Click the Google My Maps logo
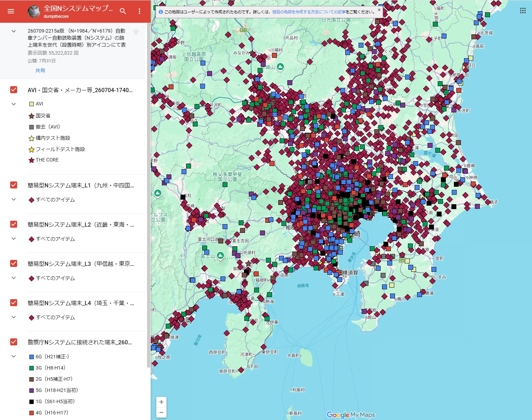Image resolution: width=532 pixels, height=420 pixels. pos(351,415)
